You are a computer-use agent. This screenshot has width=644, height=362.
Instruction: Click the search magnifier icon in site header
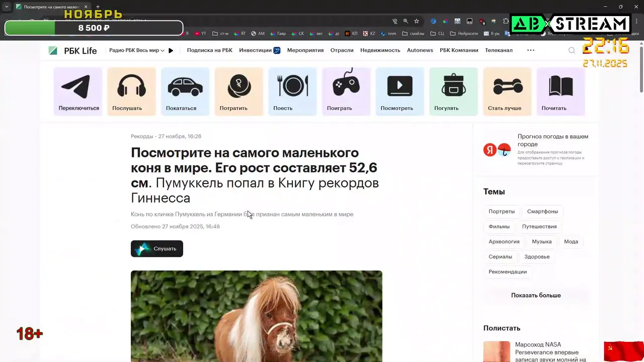572,50
